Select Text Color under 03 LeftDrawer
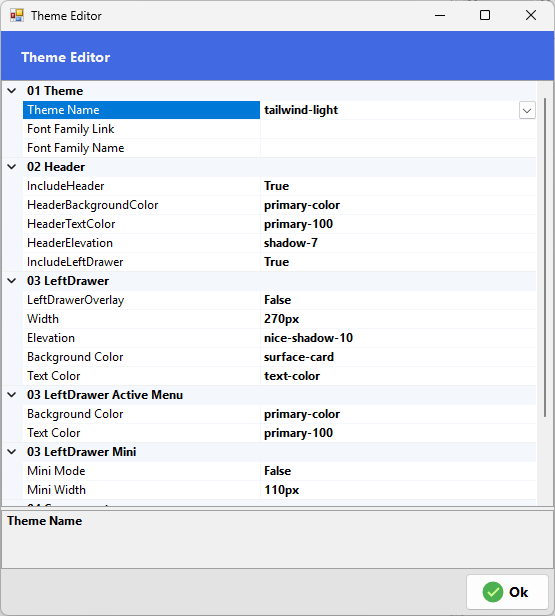Viewport: 555px width, 616px height. coord(53,376)
